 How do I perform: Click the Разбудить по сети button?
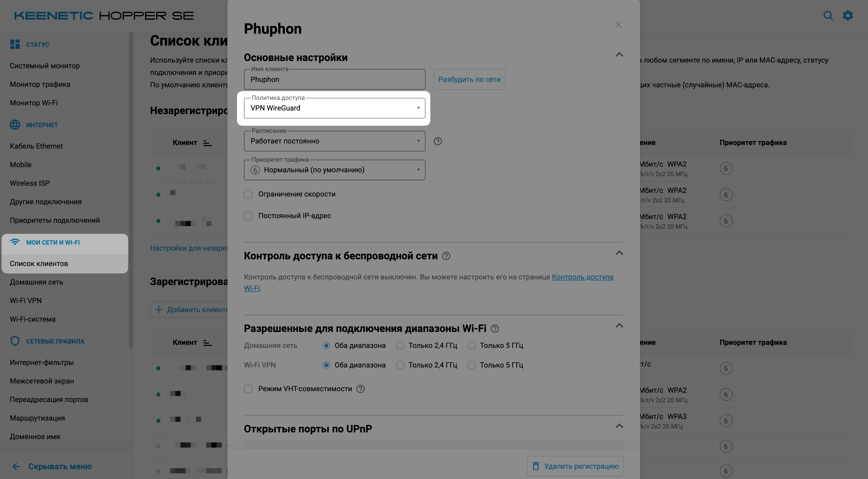469,79
